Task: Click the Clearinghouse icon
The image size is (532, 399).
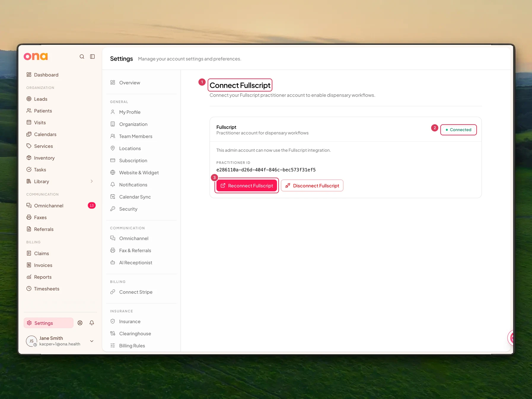Action: pos(113,333)
